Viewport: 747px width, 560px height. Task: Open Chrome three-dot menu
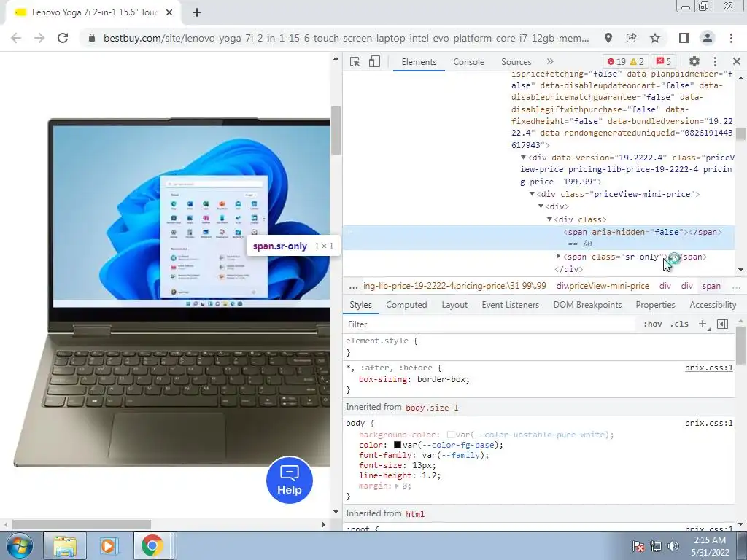731,38
